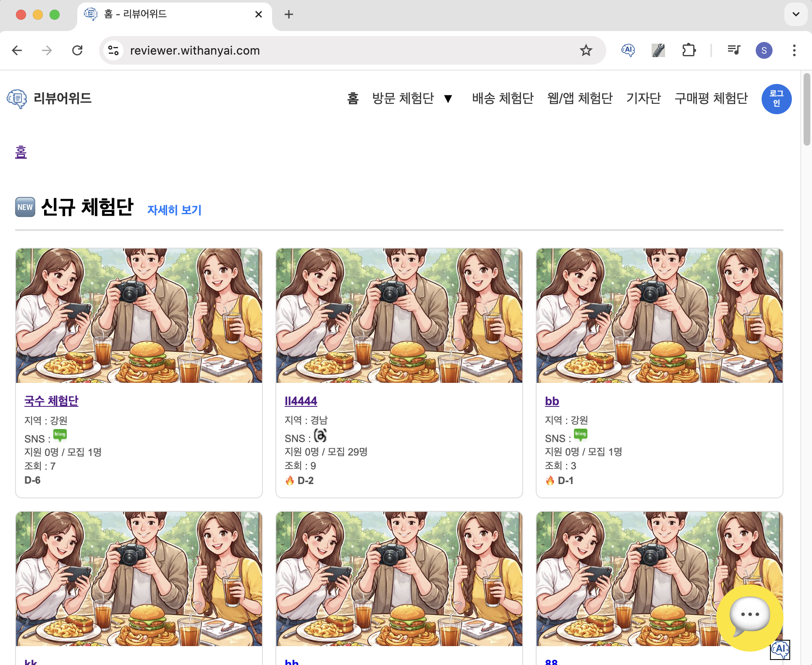Click the AI extension icon in toolbar
812x665 pixels.
click(x=628, y=50)
